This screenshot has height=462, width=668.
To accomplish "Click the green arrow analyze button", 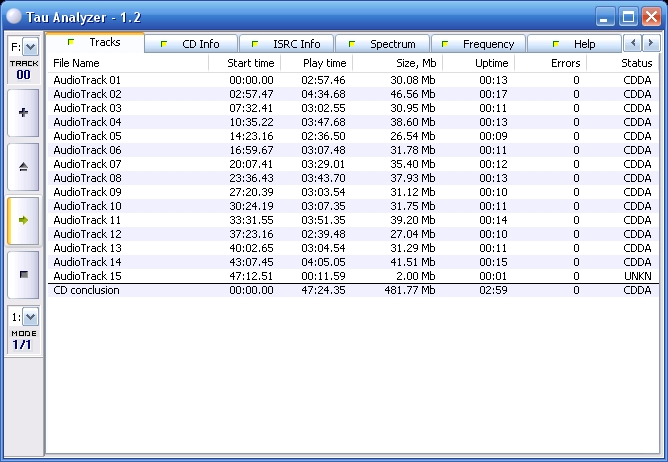I will pos(23,220).
